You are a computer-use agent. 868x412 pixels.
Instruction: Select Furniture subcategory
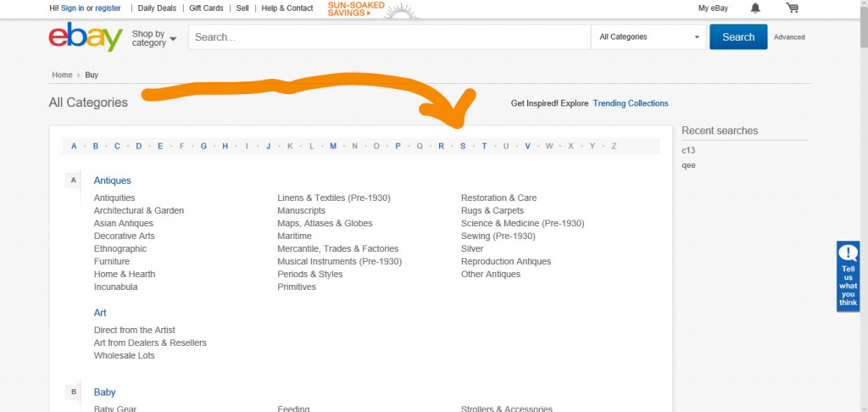[111, 261]
